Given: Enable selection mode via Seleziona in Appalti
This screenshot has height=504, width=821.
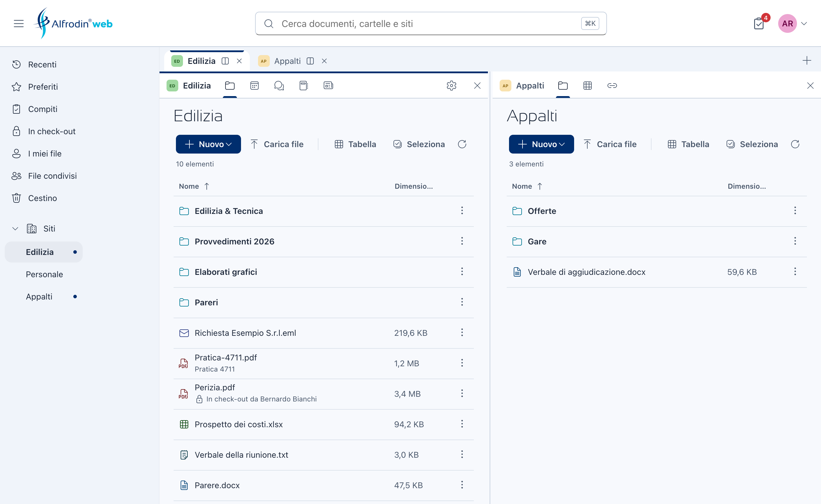Looking at the screenshot, I should (x=752, y=144).
